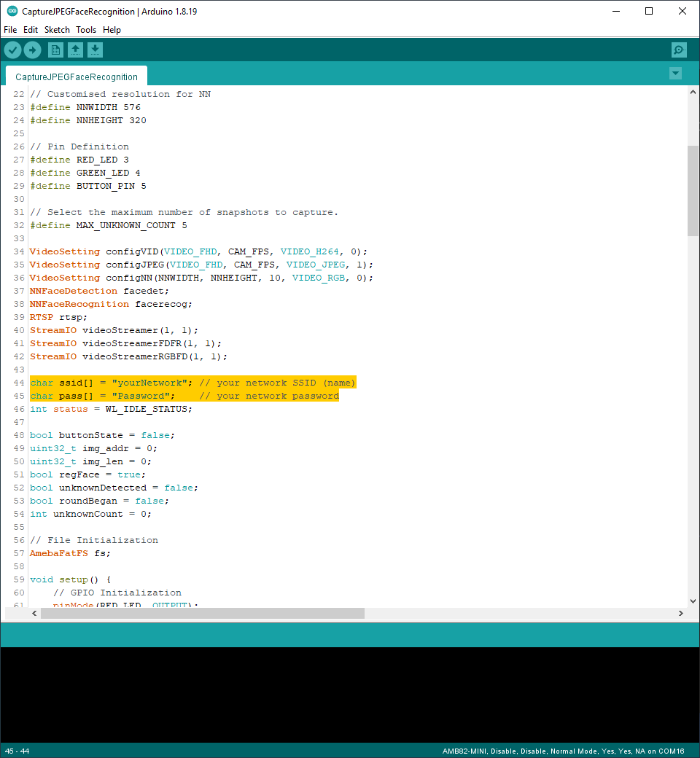
Task: Create a new sketch with New icon
Action: (x=55, y=50)
